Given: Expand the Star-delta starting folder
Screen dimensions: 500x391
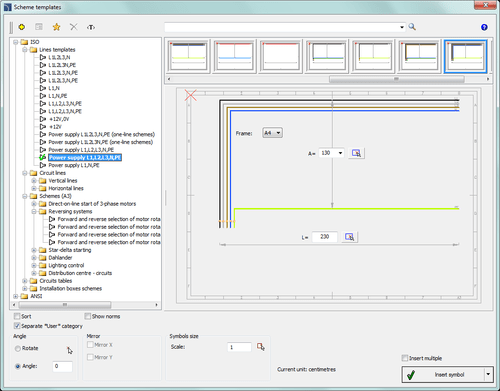Looking at the screenshot, I should (34, 250).
